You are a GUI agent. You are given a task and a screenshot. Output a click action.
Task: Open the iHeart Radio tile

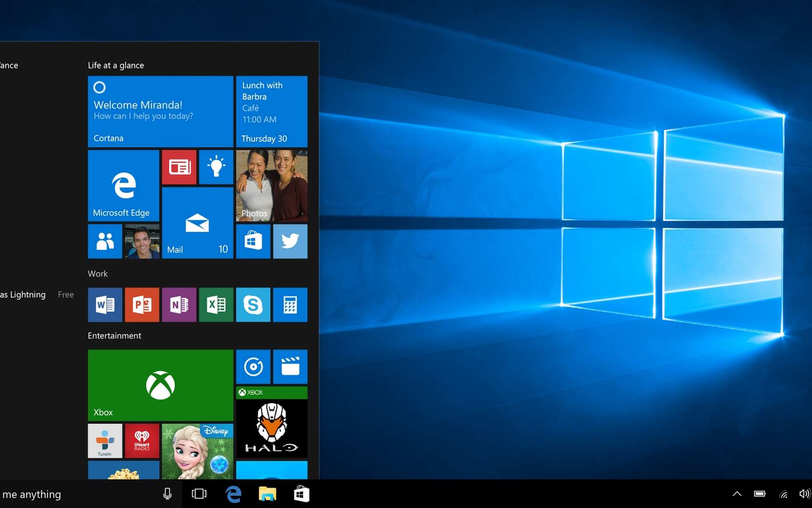pyautogui.click(x=142, y=441)
